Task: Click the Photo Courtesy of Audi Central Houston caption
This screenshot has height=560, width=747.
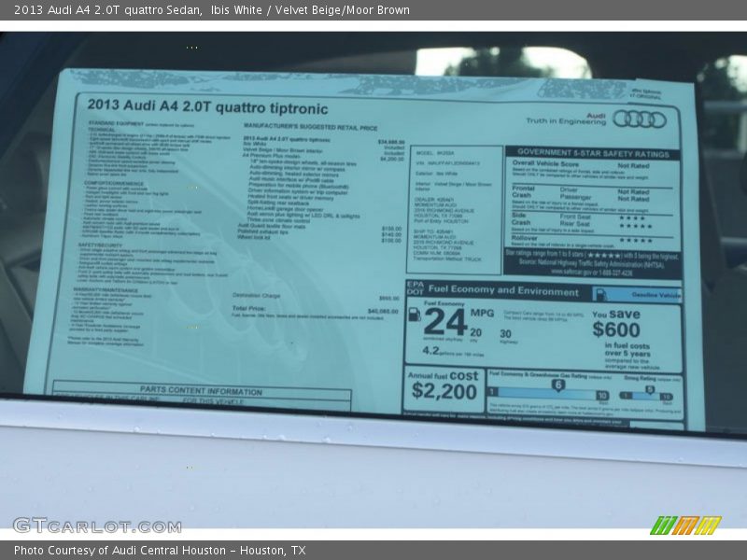Action: pyautogui.click(x=160, y=551)
